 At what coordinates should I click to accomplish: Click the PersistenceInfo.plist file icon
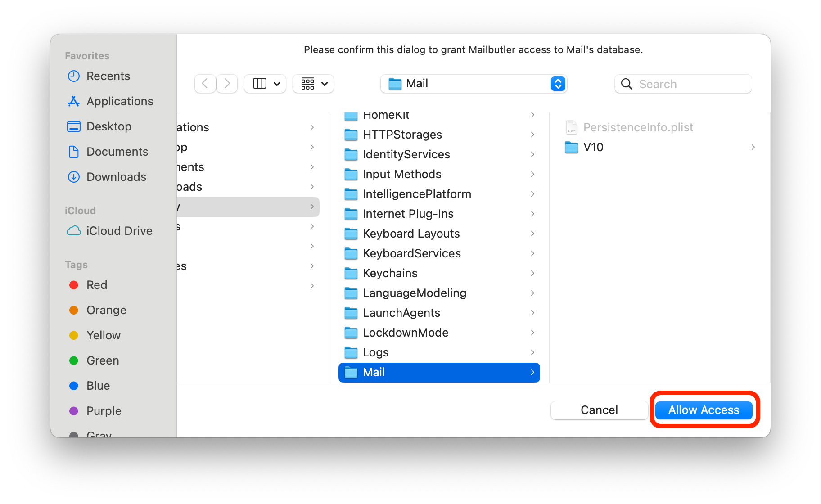[x=571, y=127]
